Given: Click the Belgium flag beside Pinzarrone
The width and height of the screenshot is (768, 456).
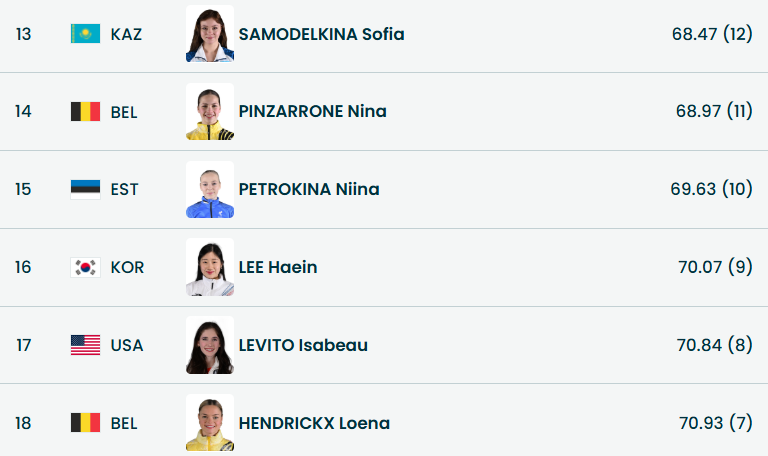Looking at the screenshot, I should coord(85,111).
